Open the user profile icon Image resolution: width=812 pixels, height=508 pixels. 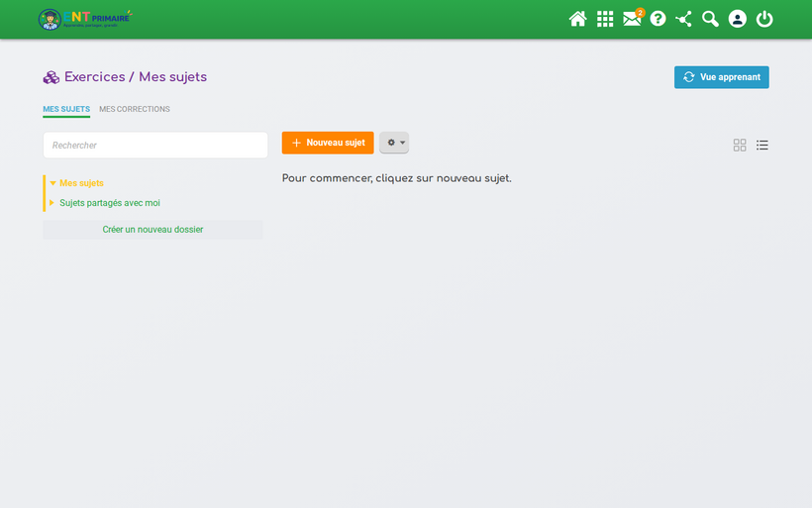(x=737, y=19)
